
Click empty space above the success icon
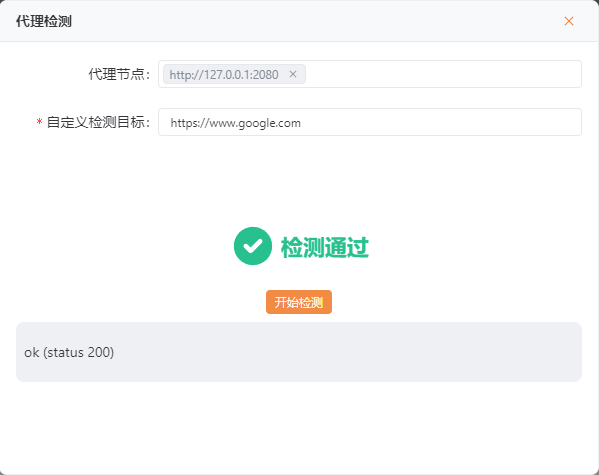(x=299, y=180)
